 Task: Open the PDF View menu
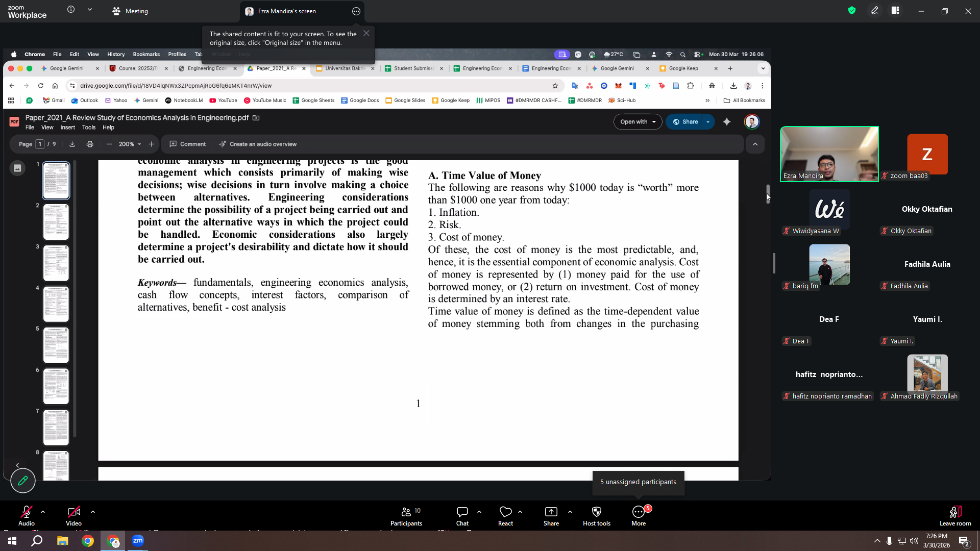(x=47, y=128)
